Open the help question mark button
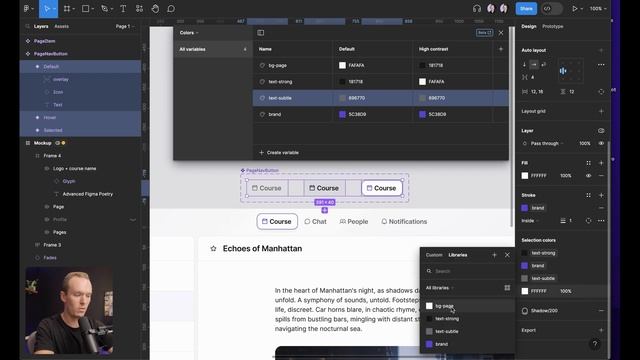Image resolution: width=640 pixels, height=360 pixels. (595, 344)
